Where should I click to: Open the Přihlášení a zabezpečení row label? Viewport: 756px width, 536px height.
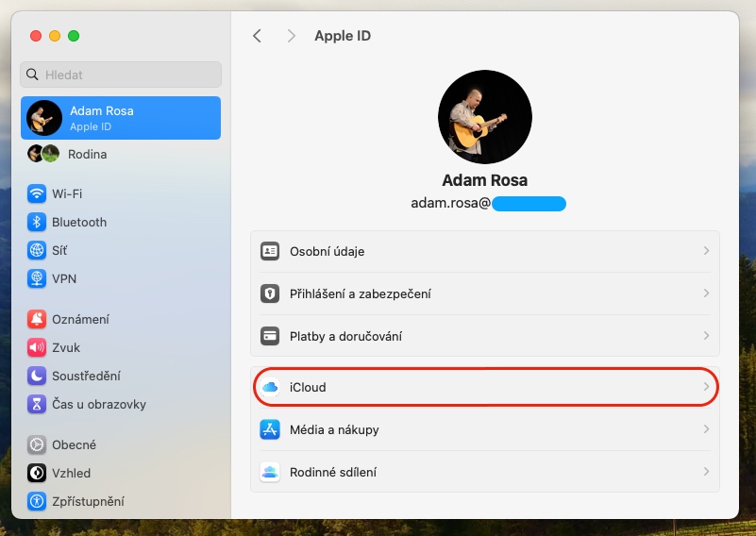[x=361, y=293]
